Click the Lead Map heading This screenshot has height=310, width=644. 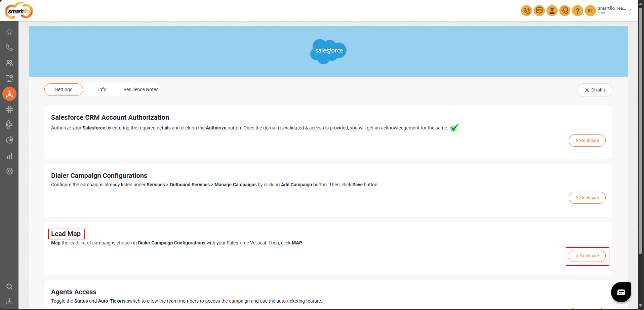(x=66, y=234)
